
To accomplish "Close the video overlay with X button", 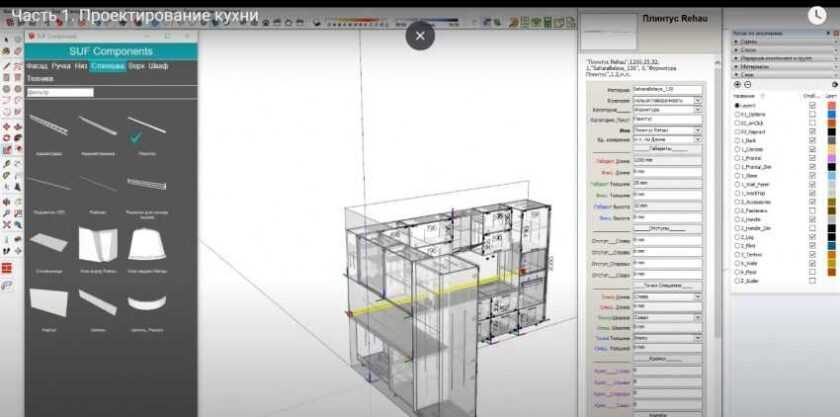I will click(420, 35).
